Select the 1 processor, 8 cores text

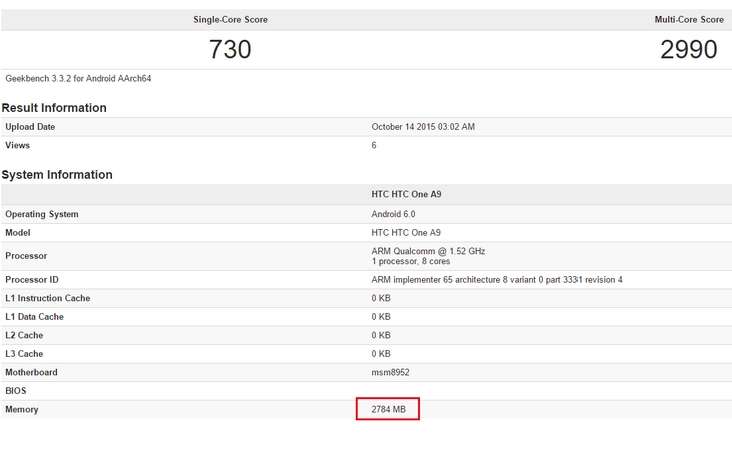tap(411, 261)
